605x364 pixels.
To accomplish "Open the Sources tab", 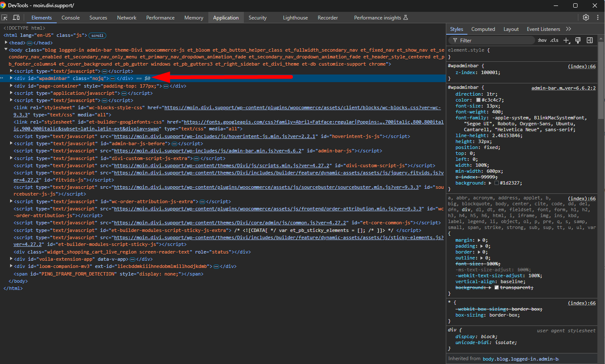I will tap(98, 17).
